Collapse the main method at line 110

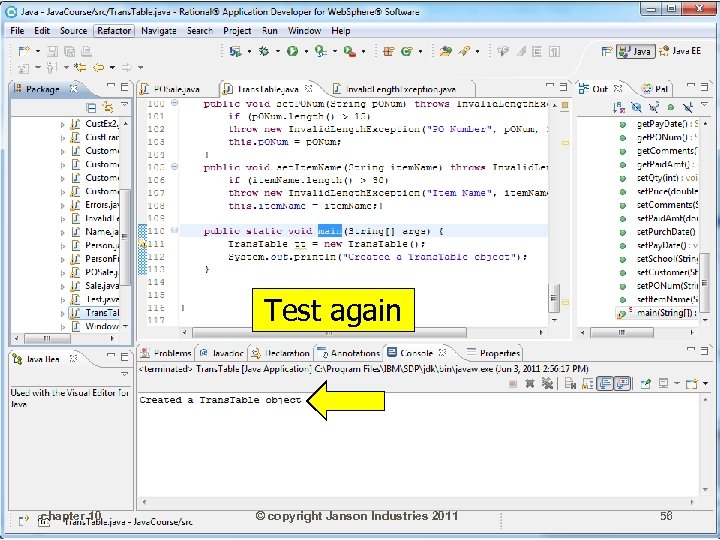tap(174, 231)
